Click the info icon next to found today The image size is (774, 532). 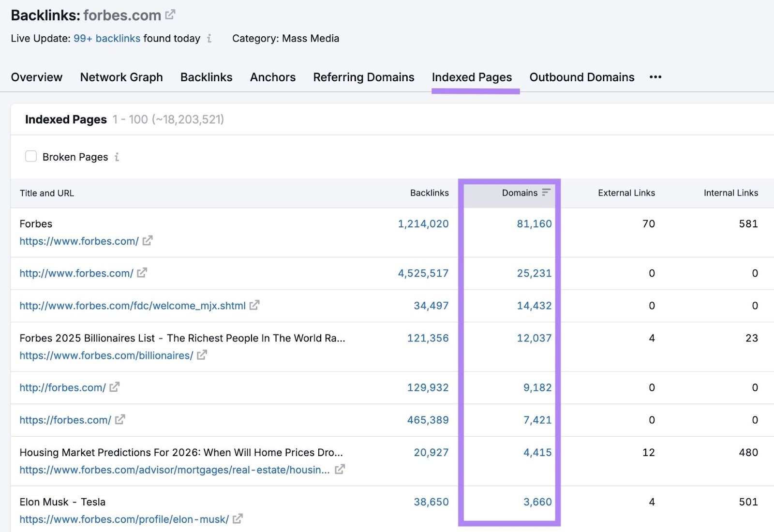pyautogui.click(x=209, y=39)
